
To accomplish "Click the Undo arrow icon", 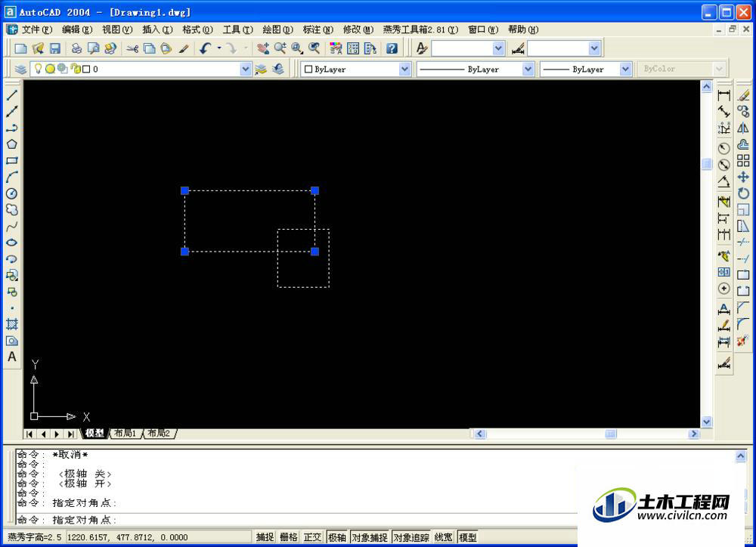I will click(206, 48).
